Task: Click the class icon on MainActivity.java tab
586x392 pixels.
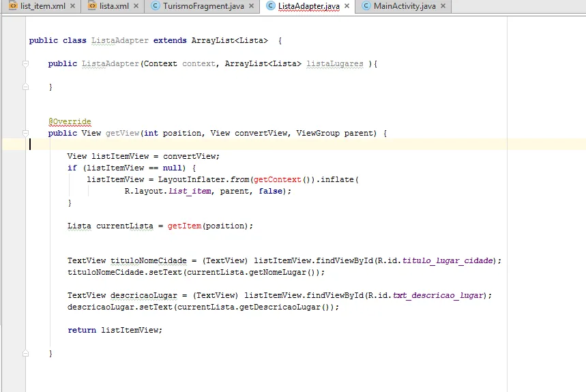Action: pos(365,6)
